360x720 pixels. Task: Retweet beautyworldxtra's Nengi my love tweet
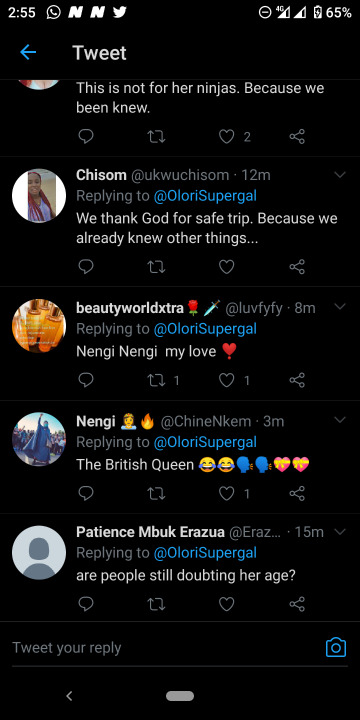pyautogui.click(x=157, y=380)
